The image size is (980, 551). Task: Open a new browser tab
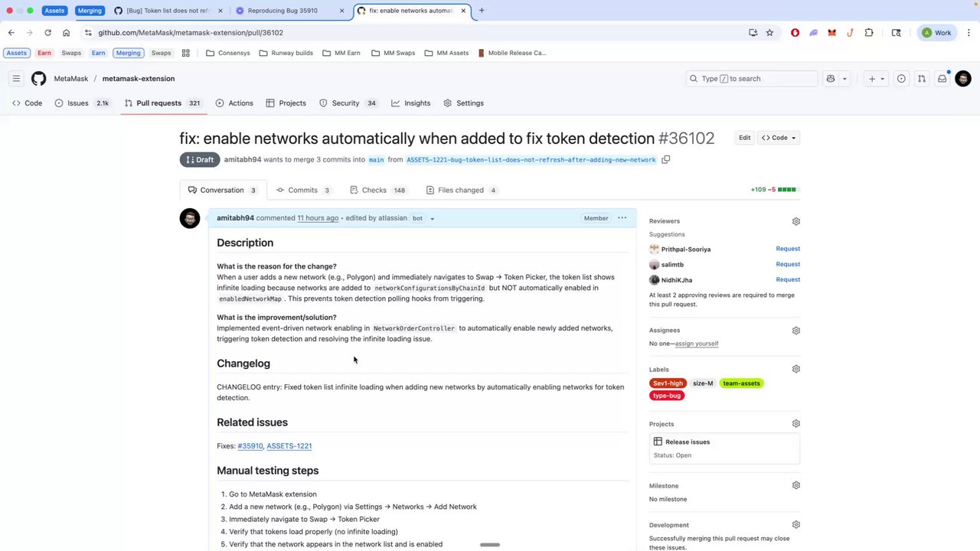point(482,11)
